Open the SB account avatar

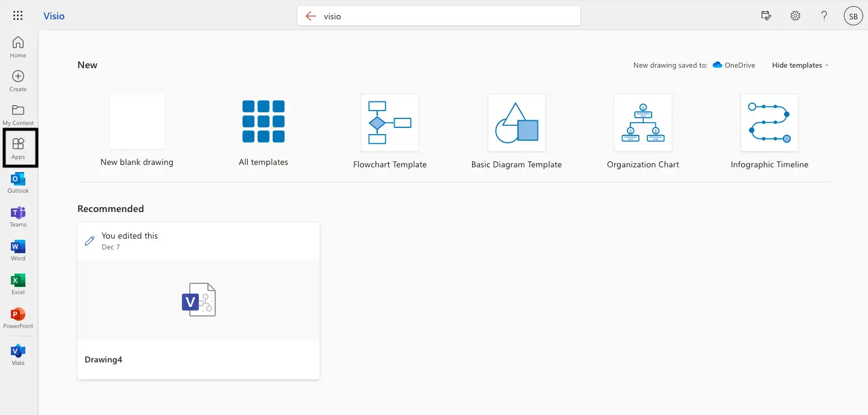853,16
